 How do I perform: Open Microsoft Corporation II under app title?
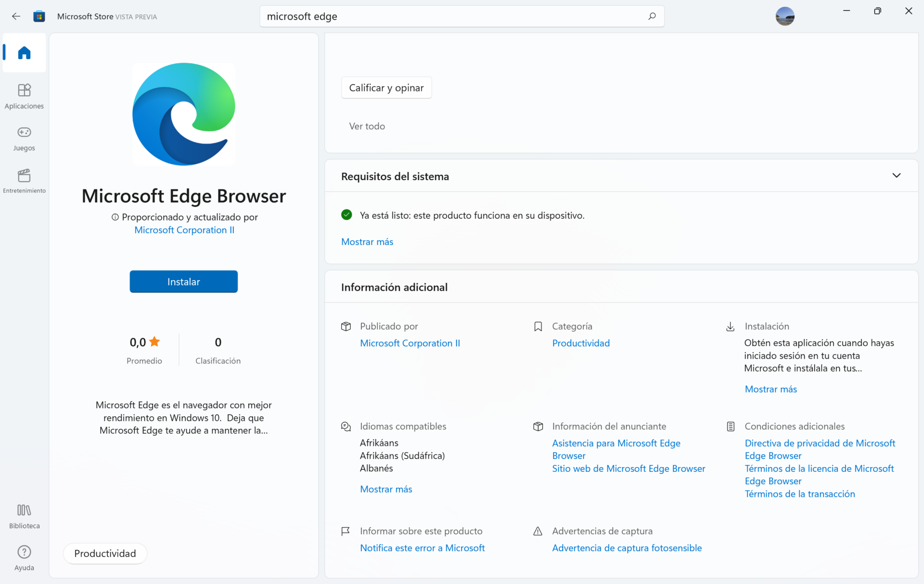184,230
